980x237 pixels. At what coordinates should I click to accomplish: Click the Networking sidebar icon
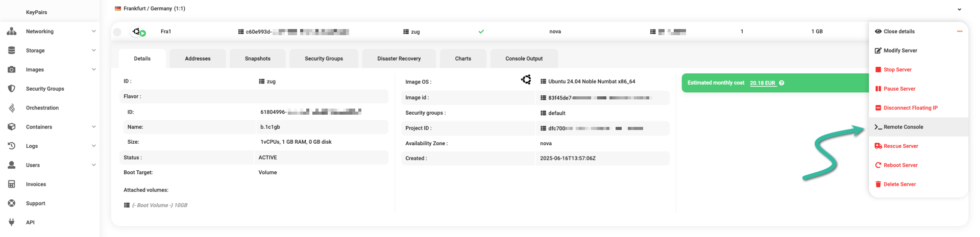click(x=12, y=32)
